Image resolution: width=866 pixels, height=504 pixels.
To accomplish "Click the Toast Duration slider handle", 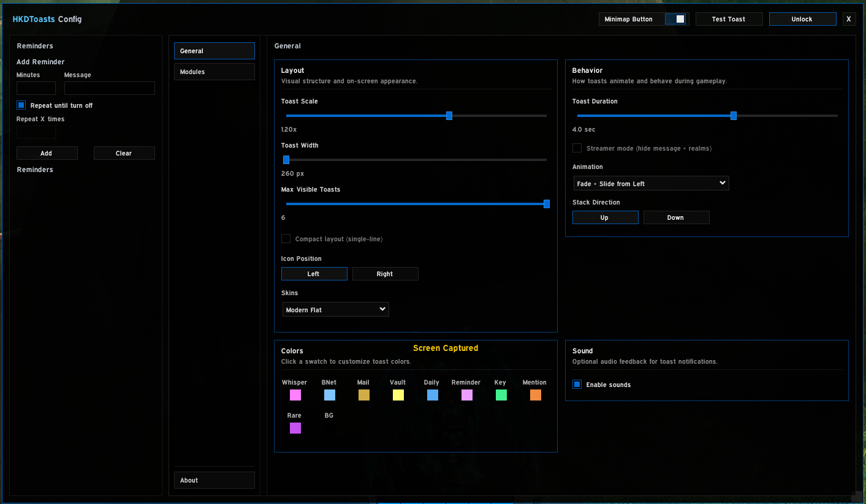I will [x=734, y=116].
